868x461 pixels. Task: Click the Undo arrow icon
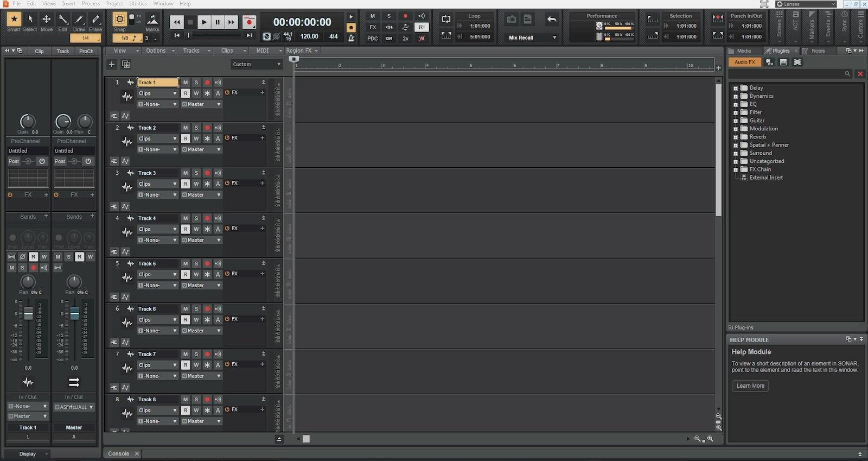552,20
